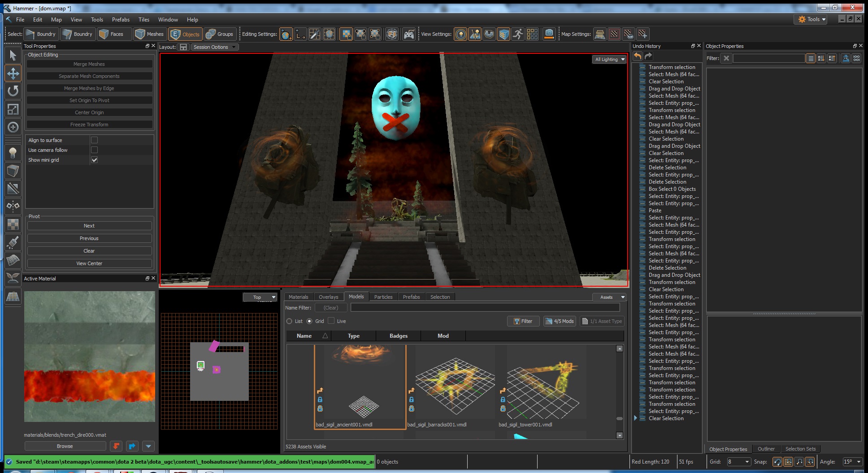Screen dimensions: 868x473
Task: Switch to the Materials tab
Action: pos(298,297)
